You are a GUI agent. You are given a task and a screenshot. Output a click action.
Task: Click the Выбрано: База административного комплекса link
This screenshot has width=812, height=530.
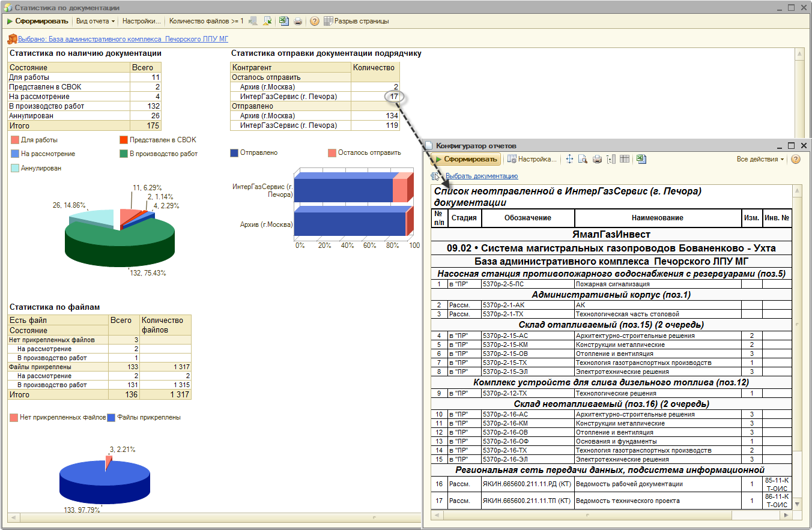123,39
